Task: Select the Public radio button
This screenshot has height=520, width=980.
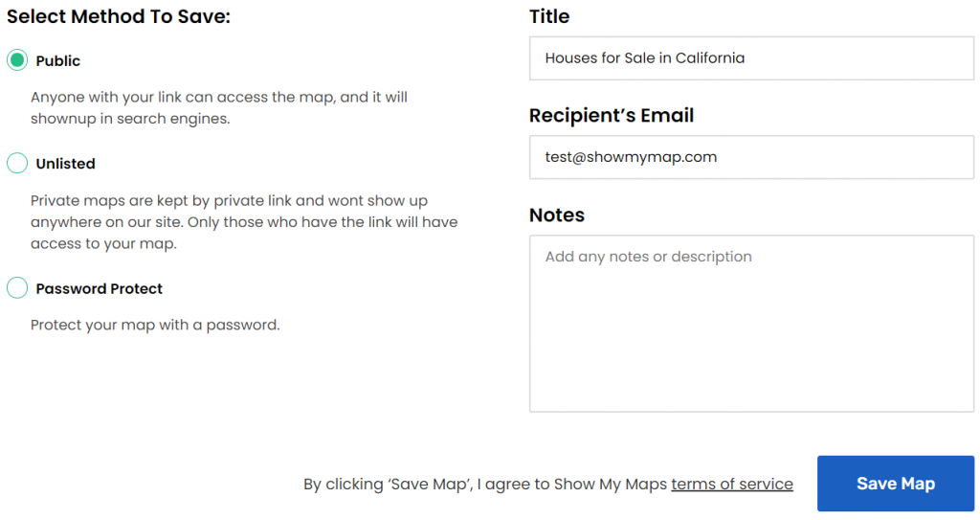Action: tap(17, 60)
